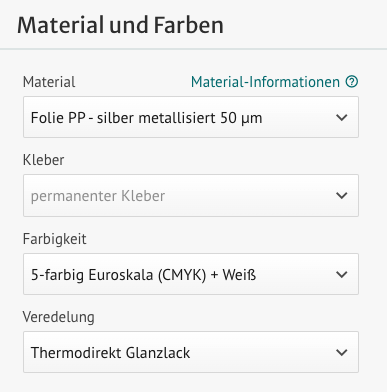Click the '5-farbig Euroskala (CMYK) + Weiß' value
Screen dimensions: 387x392
143,275
